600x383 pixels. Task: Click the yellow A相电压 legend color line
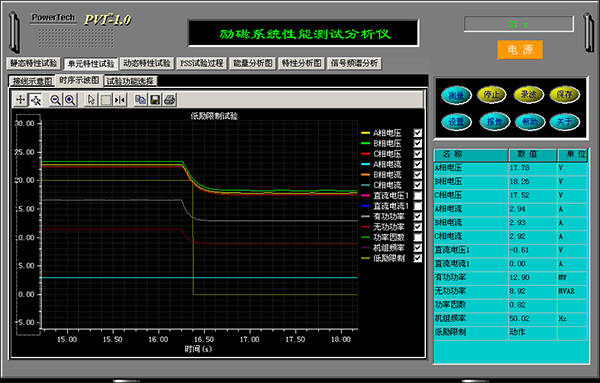(x=365, y=133)
